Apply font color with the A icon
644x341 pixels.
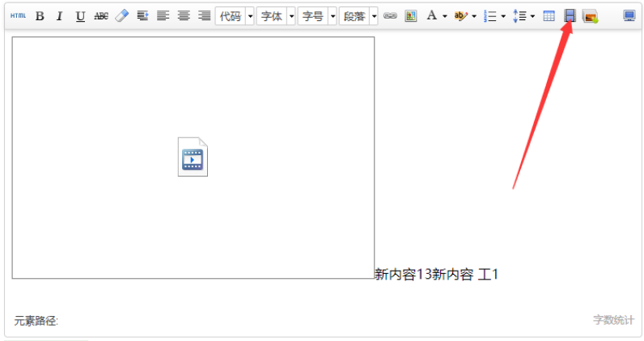click(x=432, y=16)
